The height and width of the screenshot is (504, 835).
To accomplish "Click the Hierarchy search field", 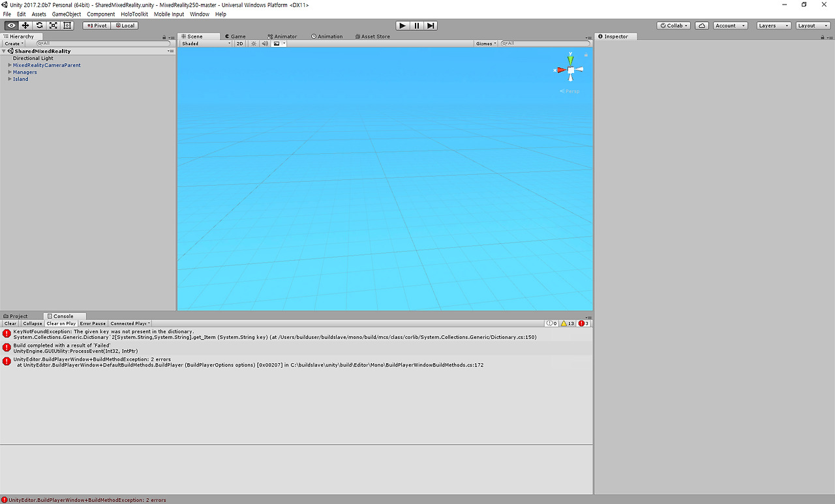I will click(104, 44).
